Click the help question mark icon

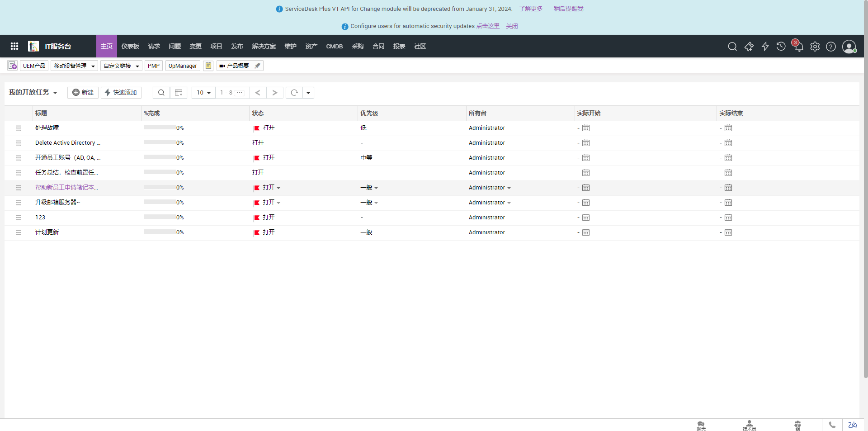(830, 47)
